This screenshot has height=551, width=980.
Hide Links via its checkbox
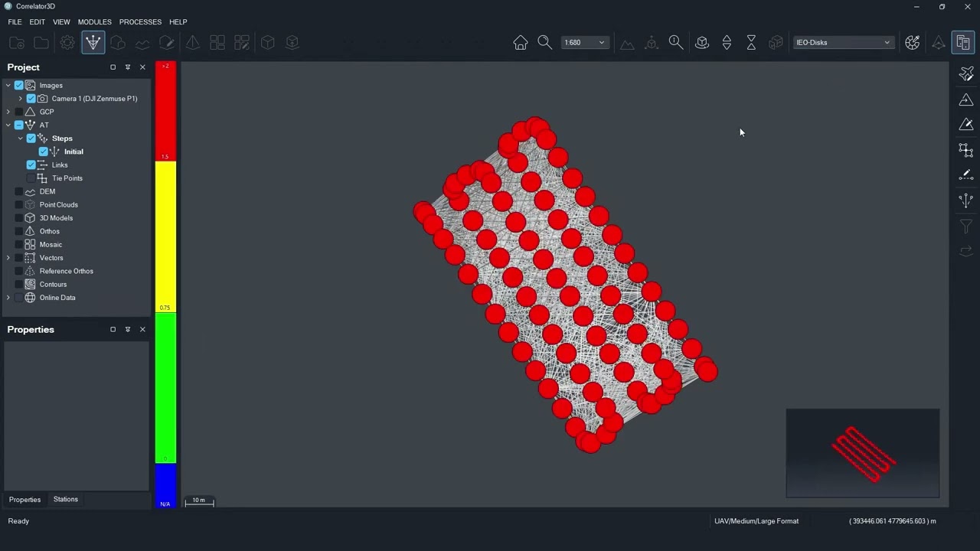click(x=31, y=165)
